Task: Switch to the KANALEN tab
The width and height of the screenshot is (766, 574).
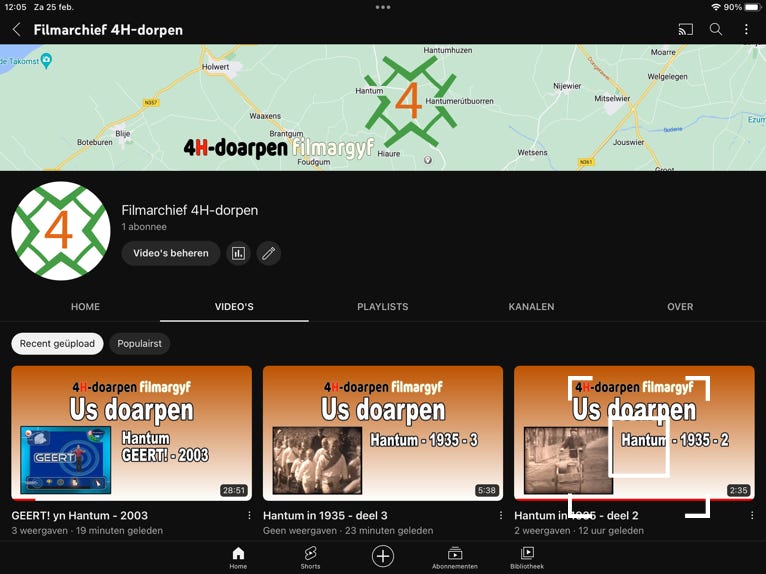Action: coord(532,307)
